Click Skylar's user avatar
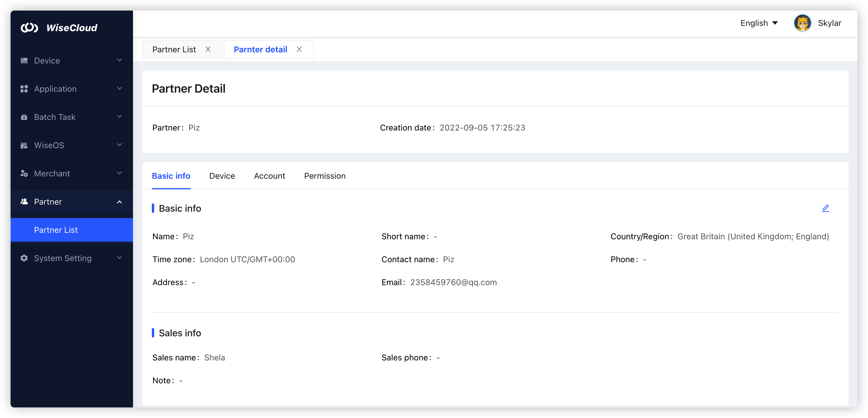 (x=802, y=23)
